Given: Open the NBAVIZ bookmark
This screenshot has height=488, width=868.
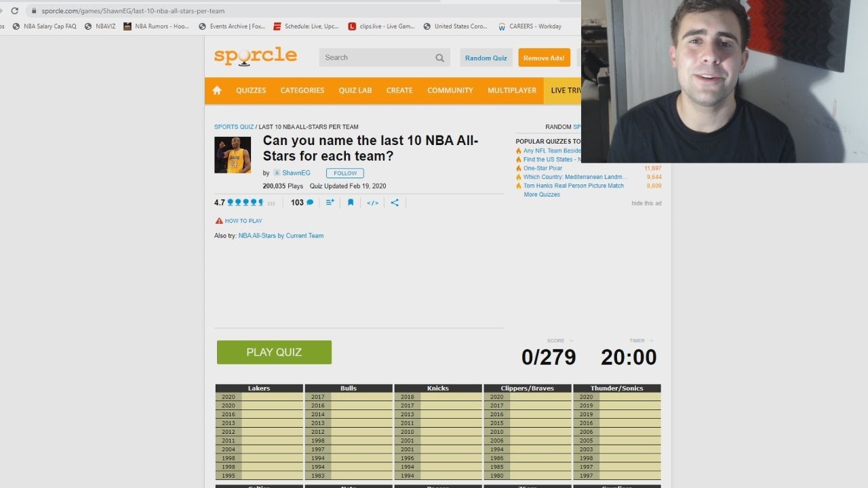Looking at the screenshot, I should [x=100, y=26].
